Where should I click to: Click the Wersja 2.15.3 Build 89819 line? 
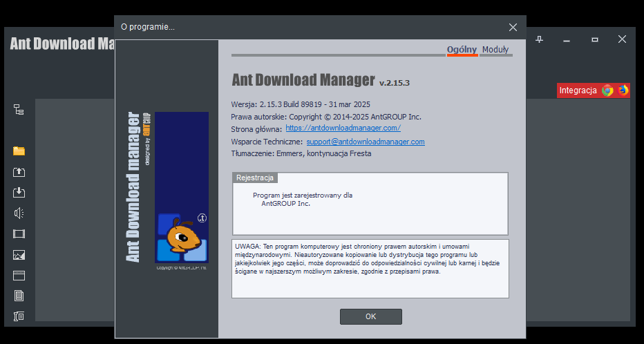301,104
